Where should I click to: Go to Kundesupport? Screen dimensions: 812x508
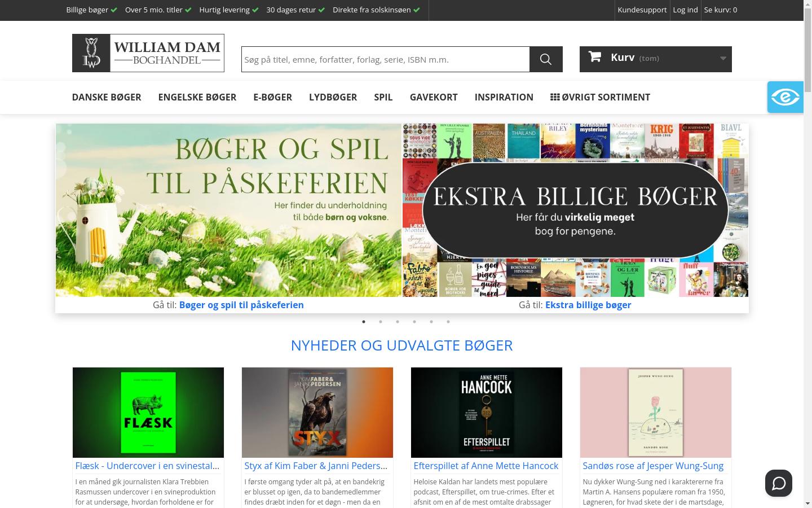[642, 10]
